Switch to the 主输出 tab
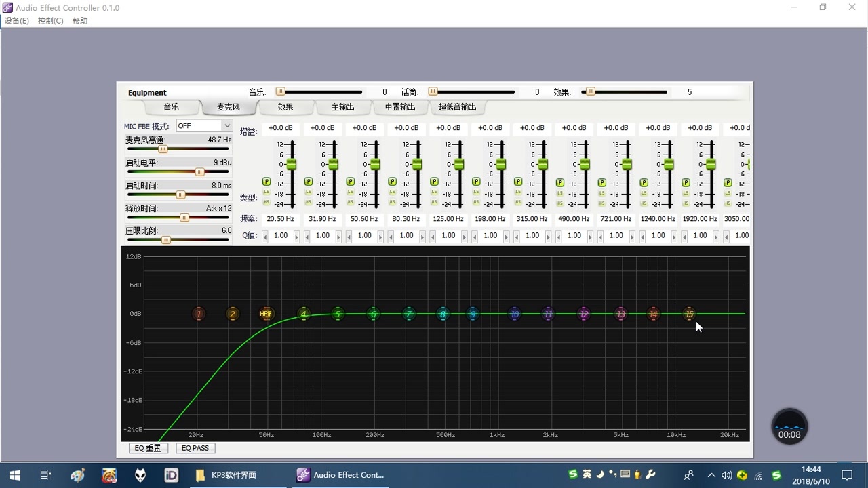This screenshot has height=488, width=868. tap(343, 107)
